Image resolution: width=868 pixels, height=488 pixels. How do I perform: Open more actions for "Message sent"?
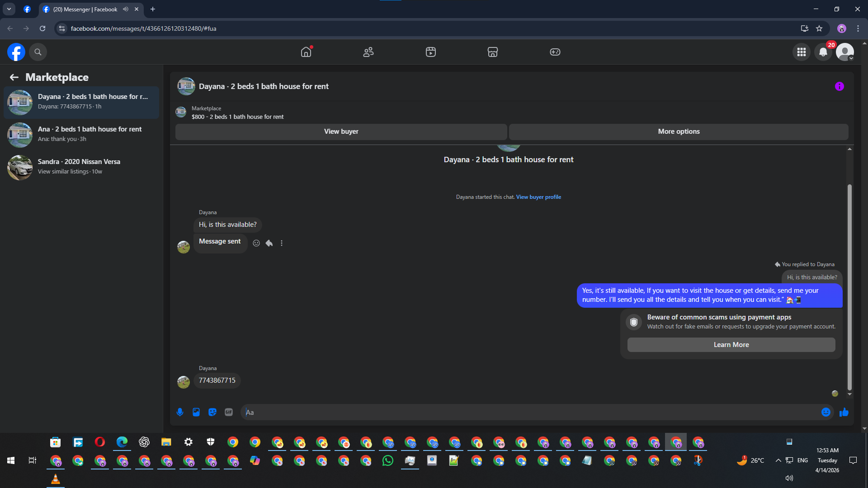(282, 243)
